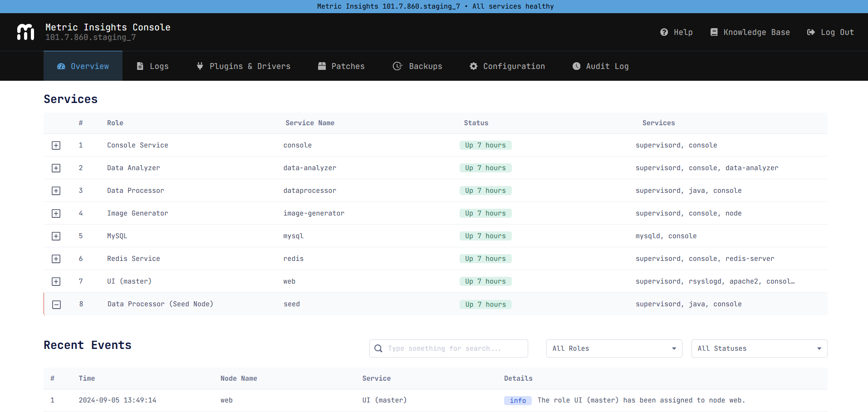
Task: Click the Metric Insights logo icon
Action: [25, 32]
